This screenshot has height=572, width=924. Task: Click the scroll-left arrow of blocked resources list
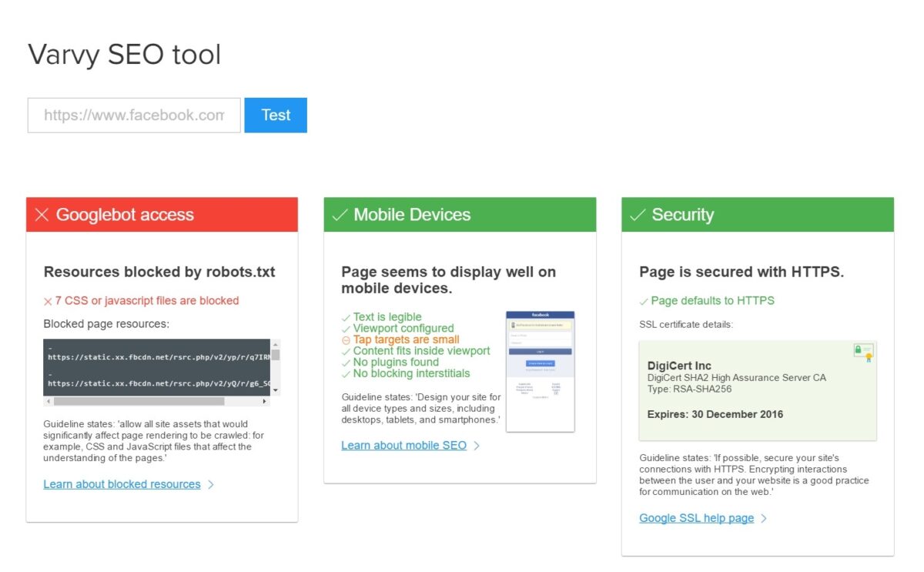(48, 401)
